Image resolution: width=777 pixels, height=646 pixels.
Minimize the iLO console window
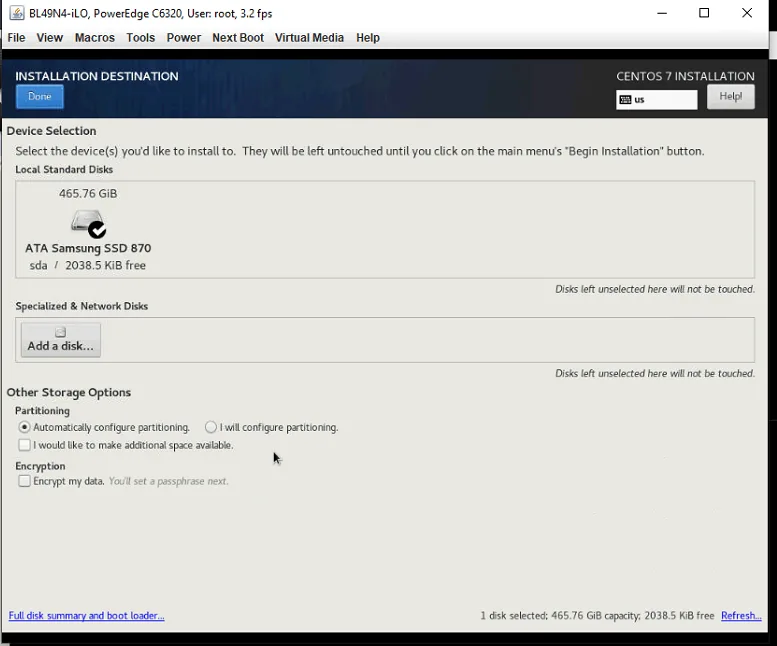(662, 13)
